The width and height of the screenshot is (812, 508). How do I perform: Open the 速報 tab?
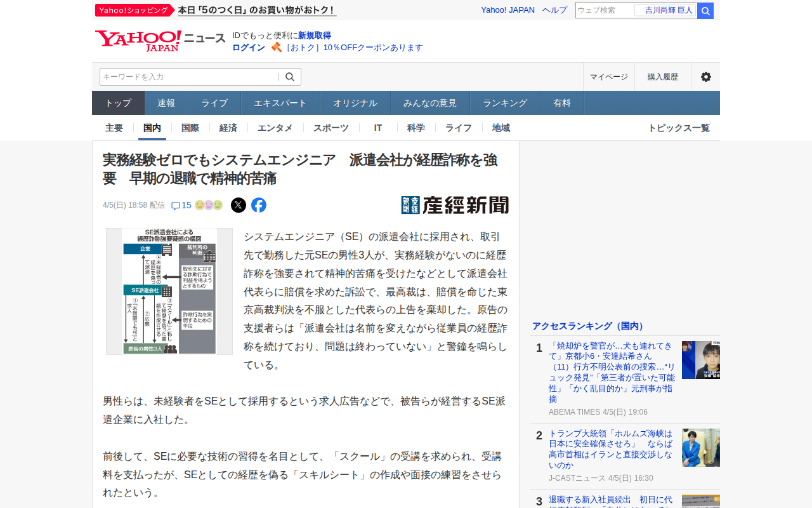[166, 103]
